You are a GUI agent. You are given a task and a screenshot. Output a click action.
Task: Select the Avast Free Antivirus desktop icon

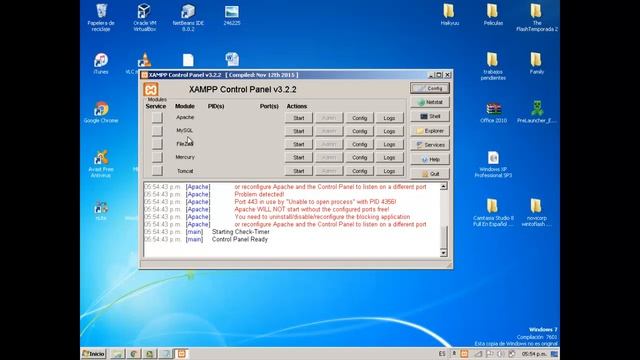(101, 164)
